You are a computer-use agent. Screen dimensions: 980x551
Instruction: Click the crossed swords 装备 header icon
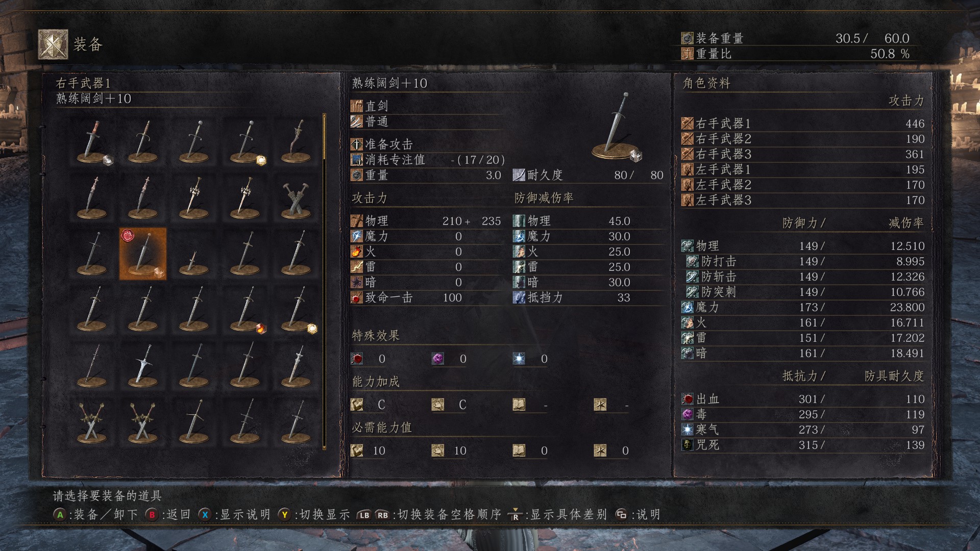point(53,44)
